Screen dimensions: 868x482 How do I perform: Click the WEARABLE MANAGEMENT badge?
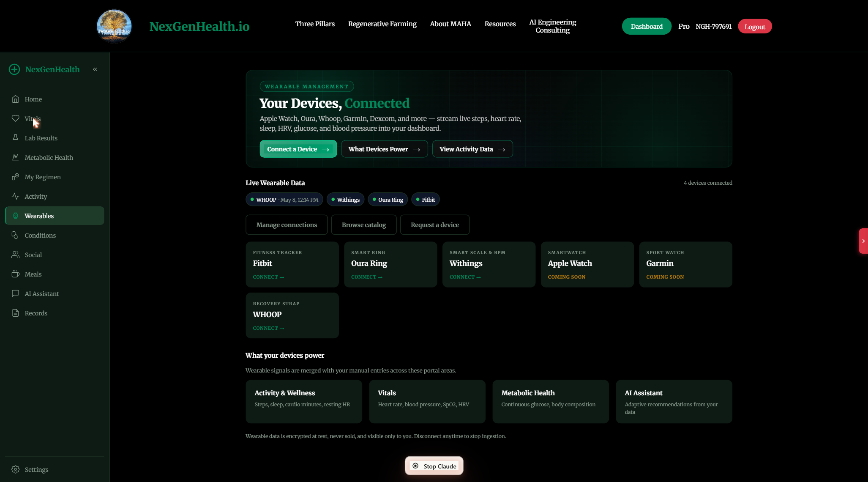pos(307,86)
